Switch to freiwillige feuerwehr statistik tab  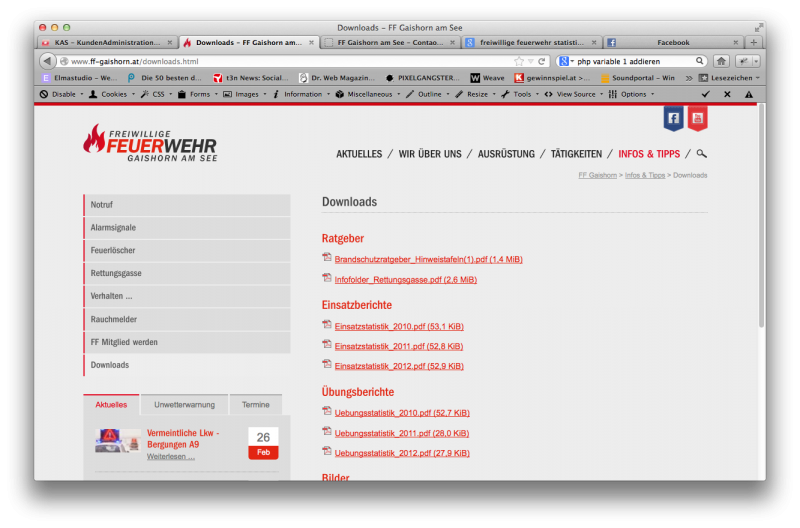[532, 42]
